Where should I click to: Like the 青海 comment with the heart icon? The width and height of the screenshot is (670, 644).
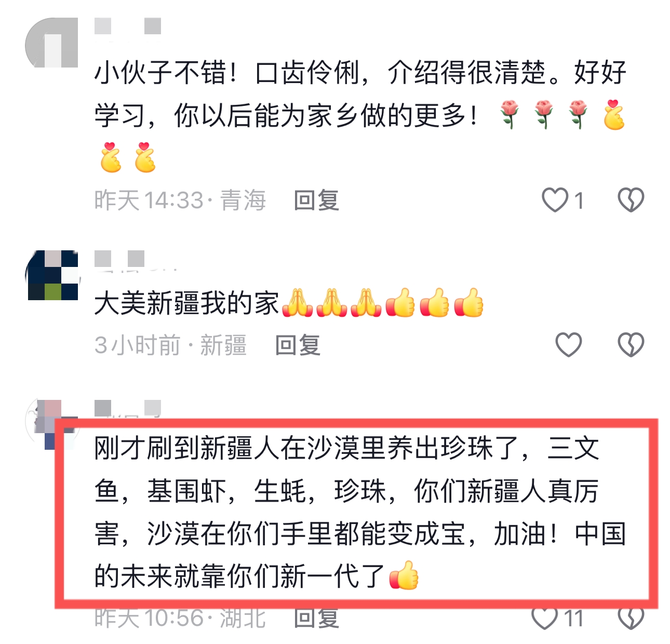tap(555, 200)
